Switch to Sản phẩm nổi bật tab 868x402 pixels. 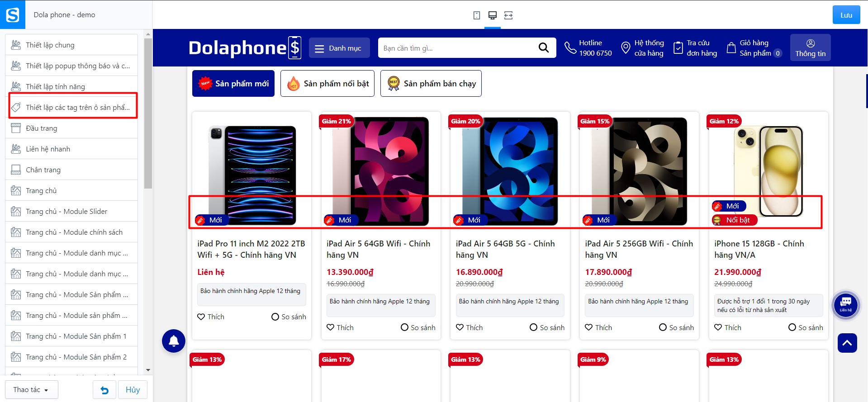[x=327, y=83]
